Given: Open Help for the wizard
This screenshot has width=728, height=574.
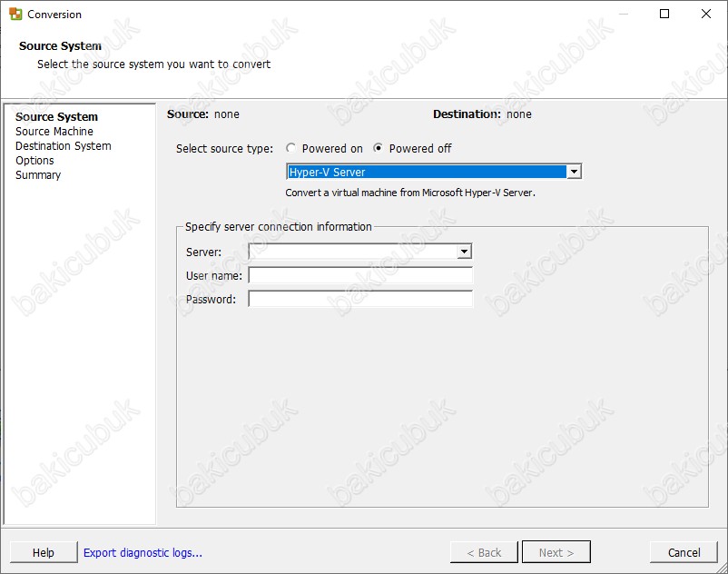Looking at the screenshot, I should 44,552.
